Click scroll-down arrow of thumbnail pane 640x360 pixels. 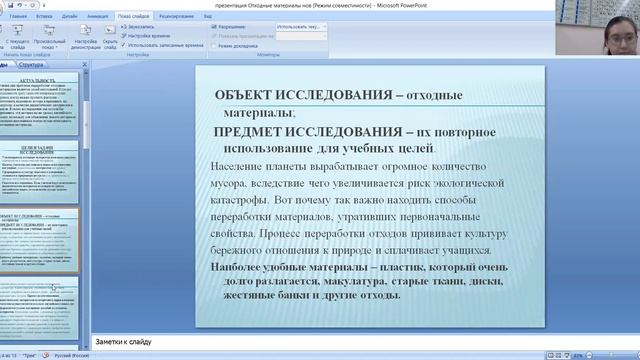pos(86,347)
